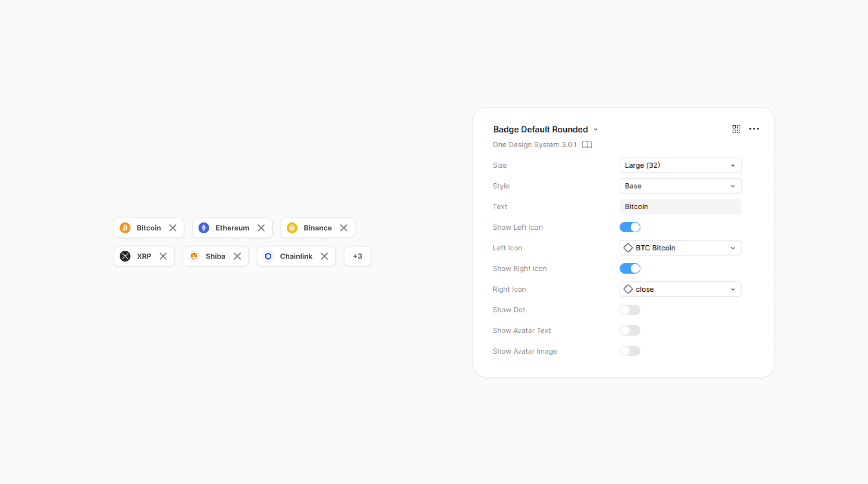Open the grid component icon in panel header

[x=736, y=129]
